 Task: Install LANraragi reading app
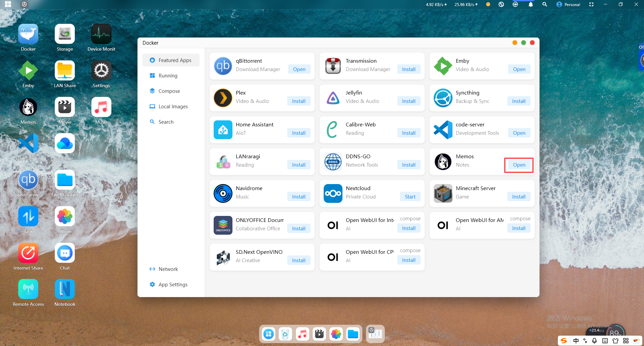[299, 165]
